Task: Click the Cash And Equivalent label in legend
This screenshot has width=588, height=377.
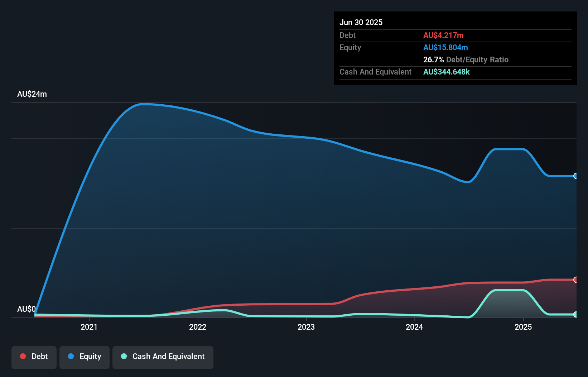Action: [x=168, y=357]
